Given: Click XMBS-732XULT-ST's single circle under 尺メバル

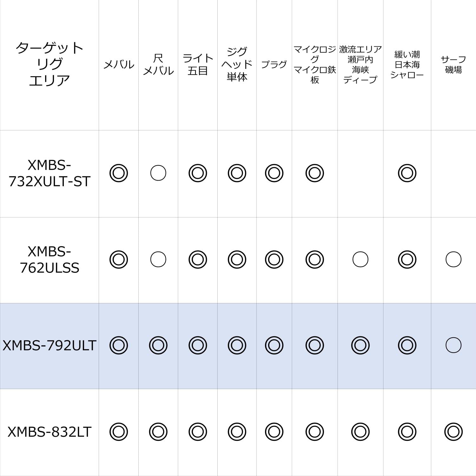Looking at the screenshot, I should [158, 173].
